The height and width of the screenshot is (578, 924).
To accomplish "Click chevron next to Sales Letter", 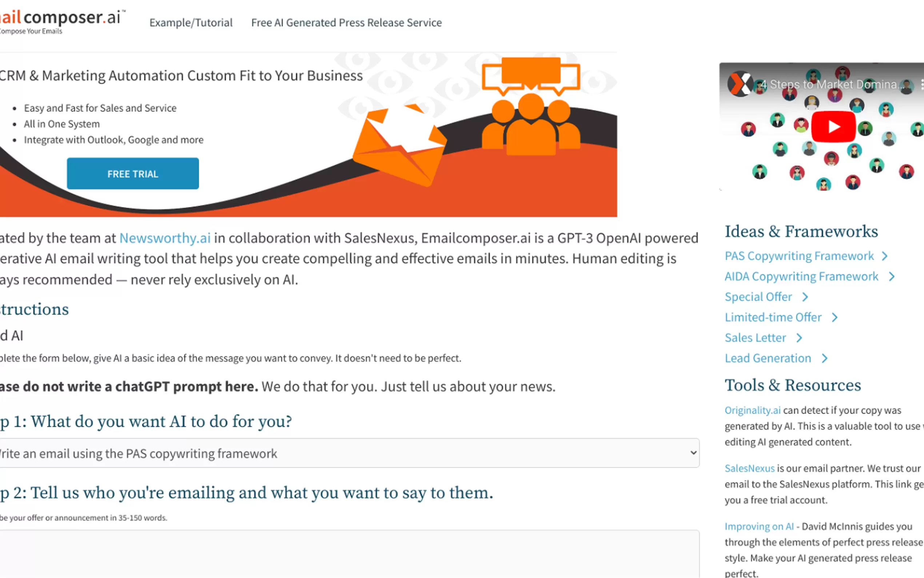I will pos(799,338).
